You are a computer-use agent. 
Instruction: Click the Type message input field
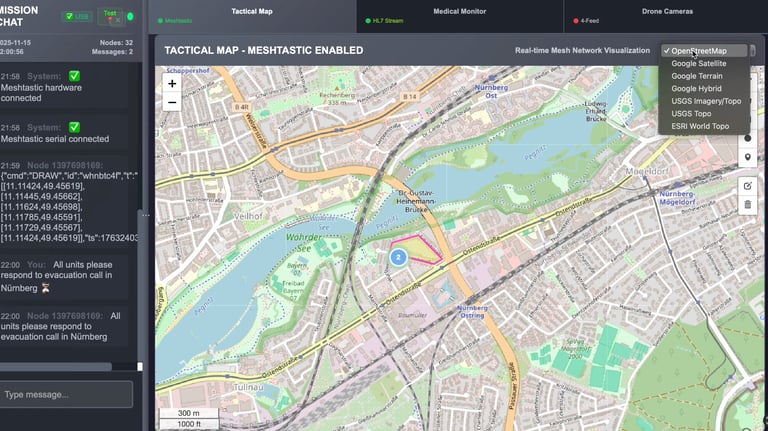tap(66, 394)
